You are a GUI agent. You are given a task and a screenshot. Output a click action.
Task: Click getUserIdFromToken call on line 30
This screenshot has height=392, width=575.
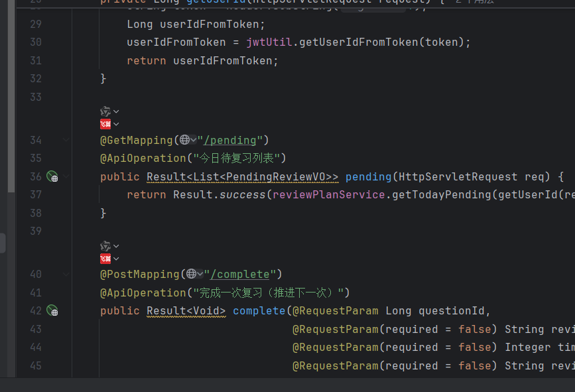tap(359, 42)
